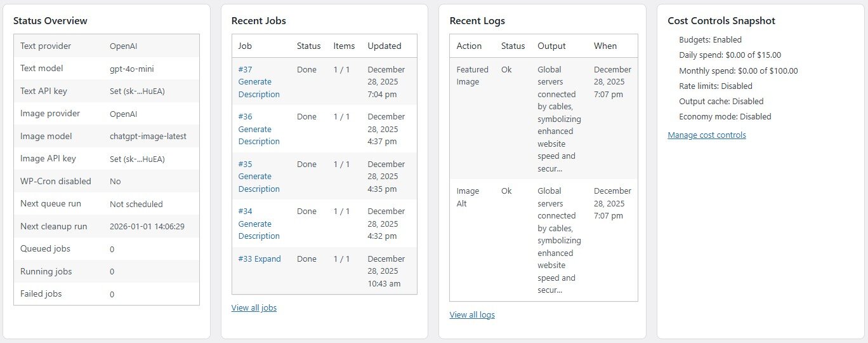Viewport: 868px width, 343px height.
Task: Click the Items column header in Recent Jobs
Action: point(344,46)
